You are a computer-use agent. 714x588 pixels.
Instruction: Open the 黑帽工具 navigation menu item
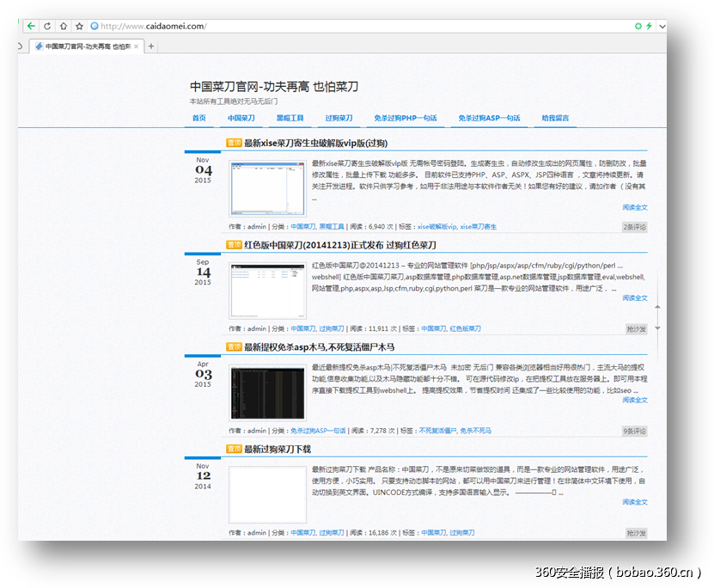click(290, 118)
